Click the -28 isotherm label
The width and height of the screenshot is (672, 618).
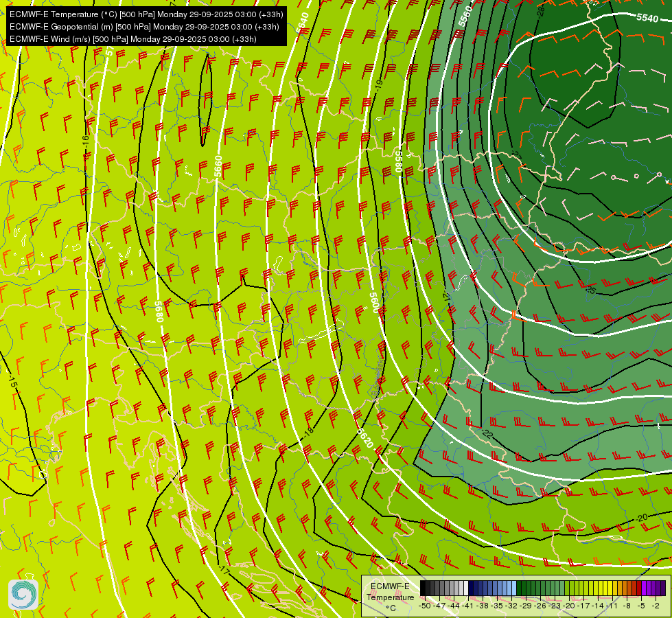coord(541,11)
